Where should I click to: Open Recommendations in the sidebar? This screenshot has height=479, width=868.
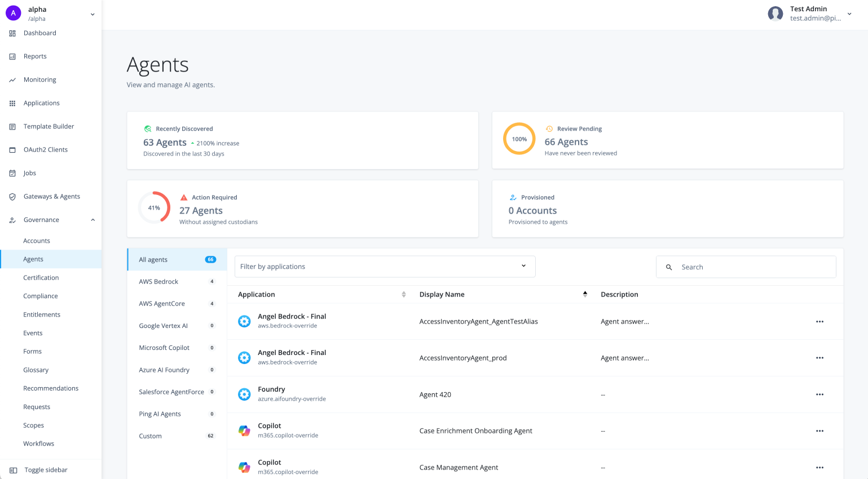(51, 388)
